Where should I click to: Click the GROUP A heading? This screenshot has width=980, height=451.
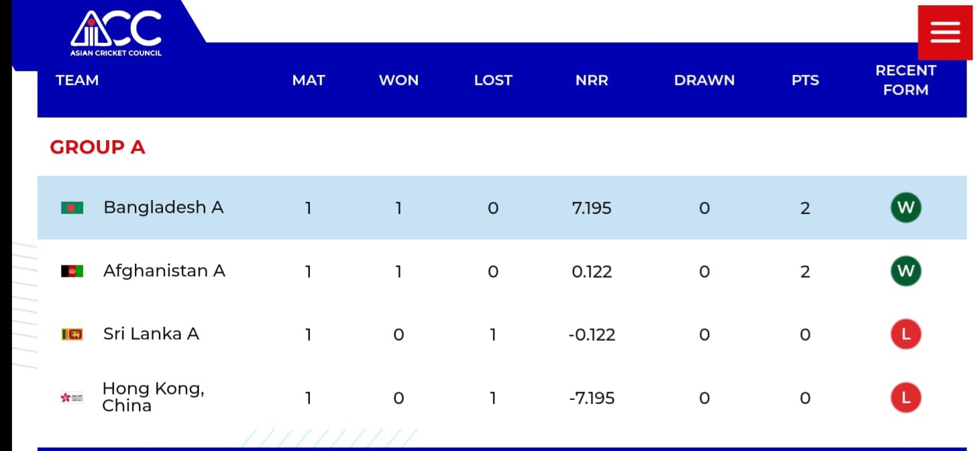point(97,148)
